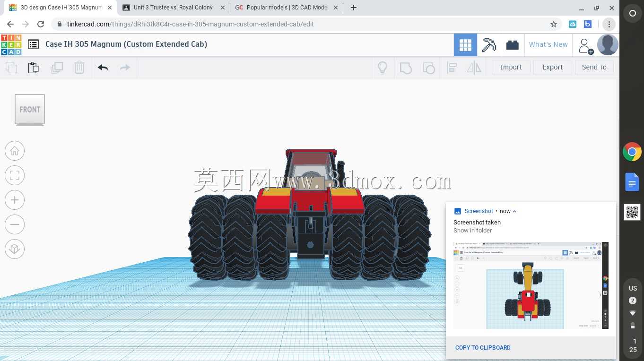Close the Unit 3 Trustee tab
The image size is (644, 361).
coord(223,8)
